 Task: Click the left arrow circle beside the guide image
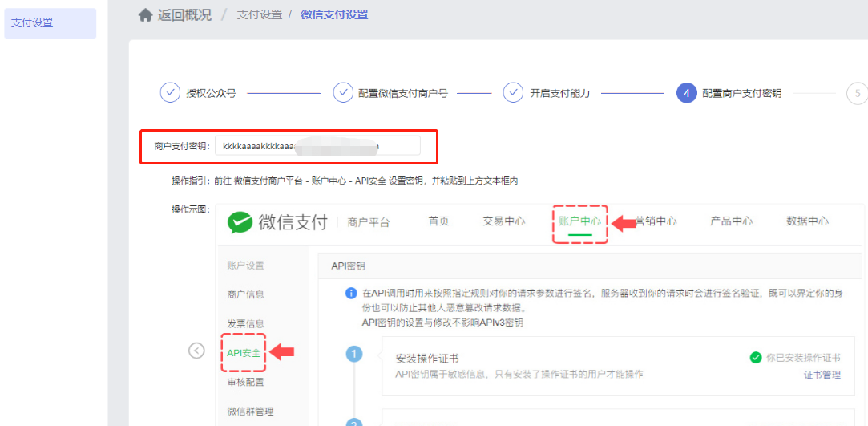click(x=196, y=351)
